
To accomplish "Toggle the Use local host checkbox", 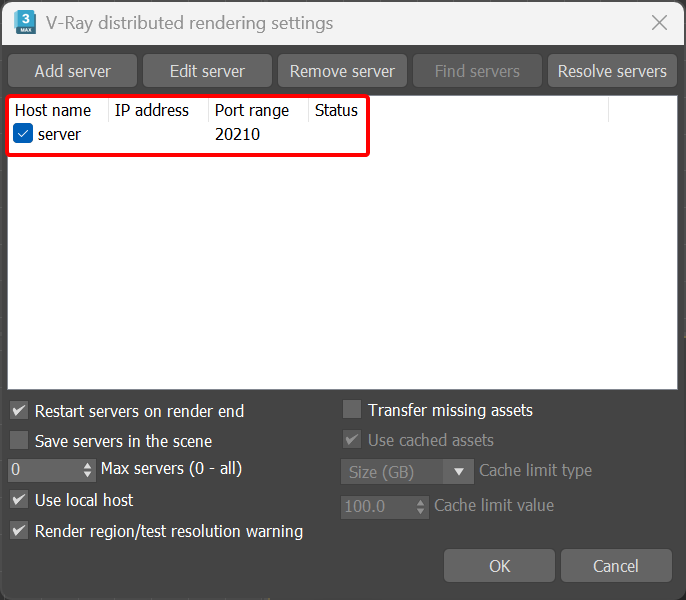I will [x=19, y=499].
